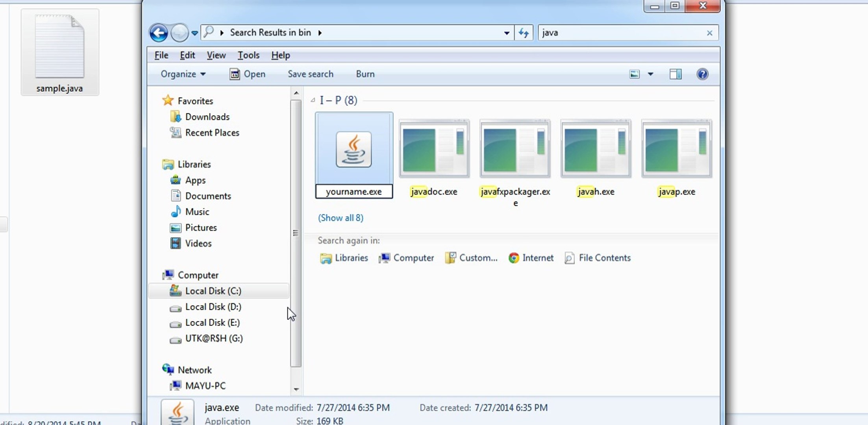Open the Help question mark icon
Screen dimensions: 868x425
tap(702, 74)
